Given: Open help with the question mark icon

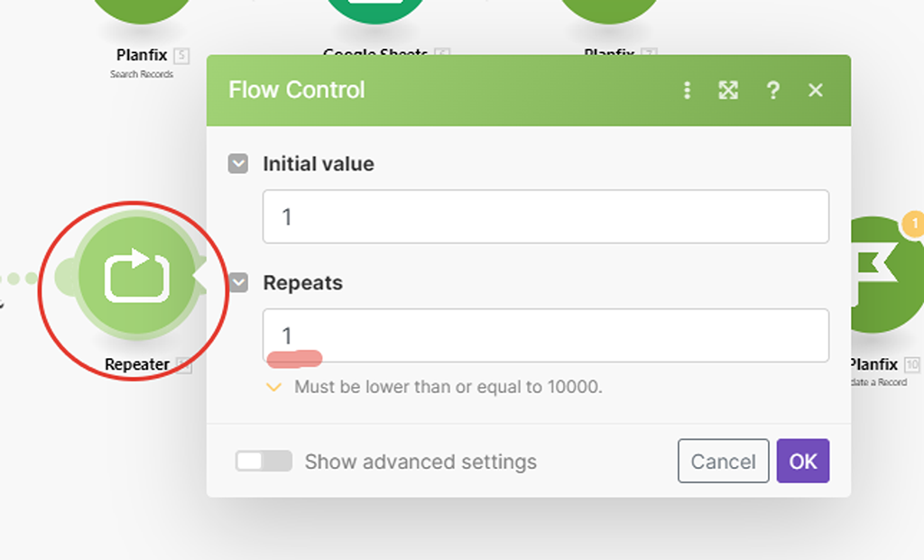Looking at the screenshot, I should point(772,90).
